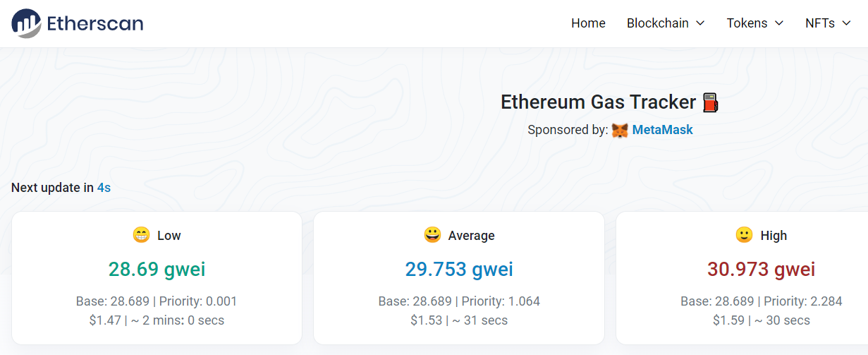
Task: Click the 29.753 gwei average price
Action: [x=459, y=269]
